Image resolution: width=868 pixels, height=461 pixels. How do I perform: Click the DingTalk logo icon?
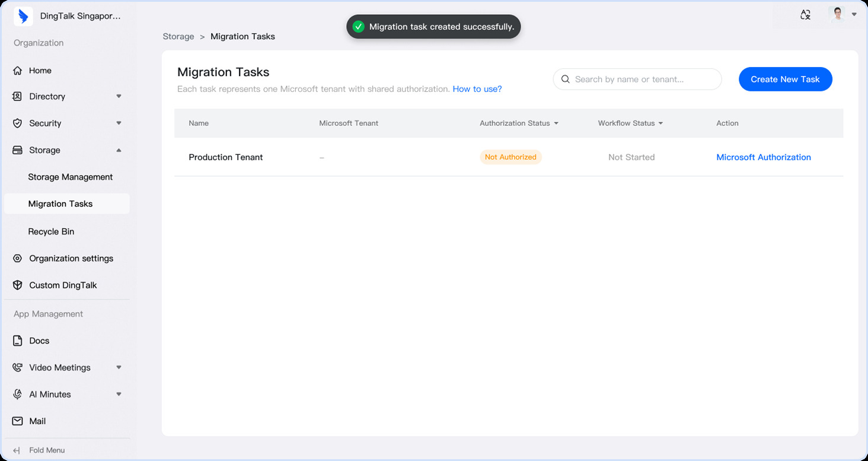(23, 16)
